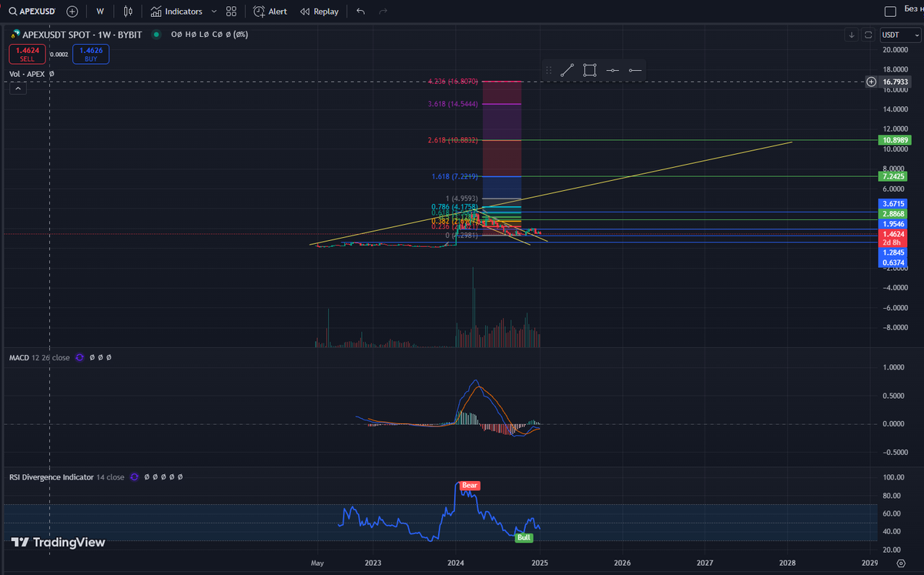Select the MACD 12 26 close legend
The image size is (924, 575).
pos(39,358)
